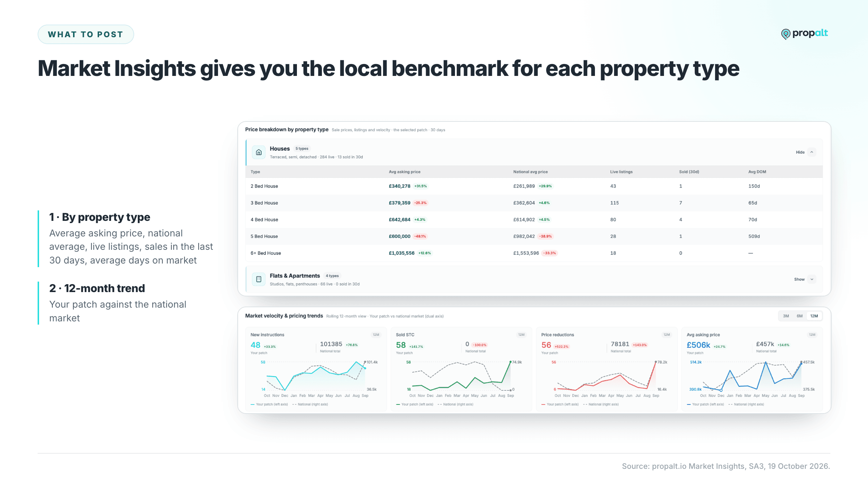Image resolution: width=868 pixels, height=488 pixels.
Task: Click the Show label for Flats
Action: click(x=799, y=279)
